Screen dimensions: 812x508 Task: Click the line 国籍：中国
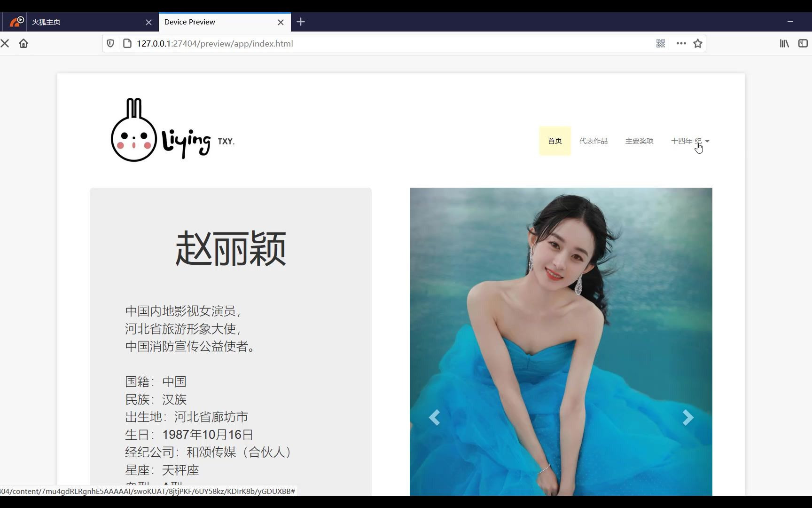click(156, 381)
